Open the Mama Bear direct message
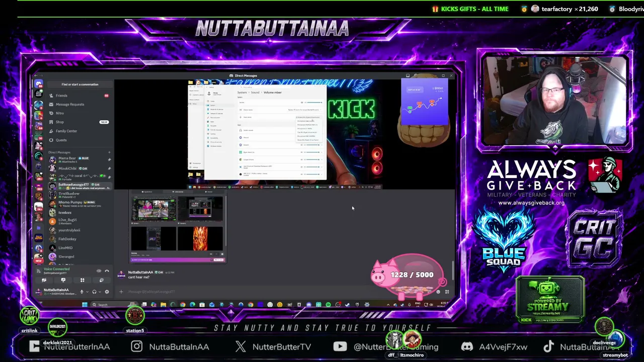The image size is (644, 362). coord(79,159)
